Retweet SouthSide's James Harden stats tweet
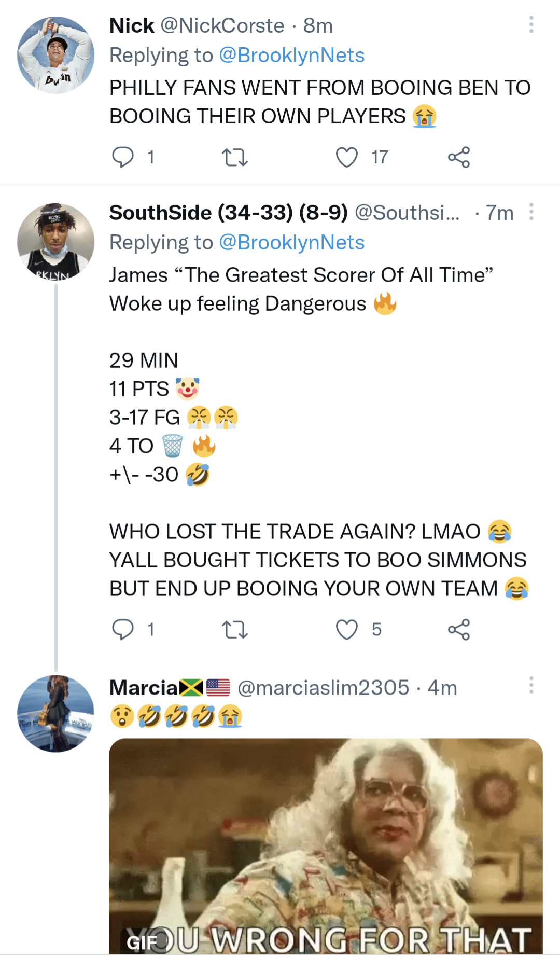Screen dimensions: 560x957 (234, 630)
